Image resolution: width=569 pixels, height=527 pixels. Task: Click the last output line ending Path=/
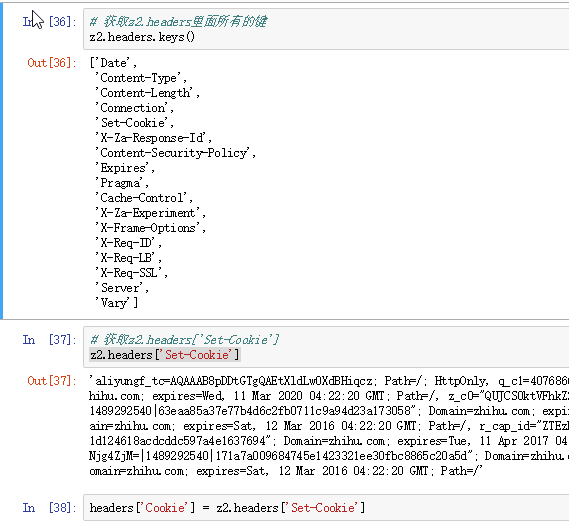coord(286,471)
